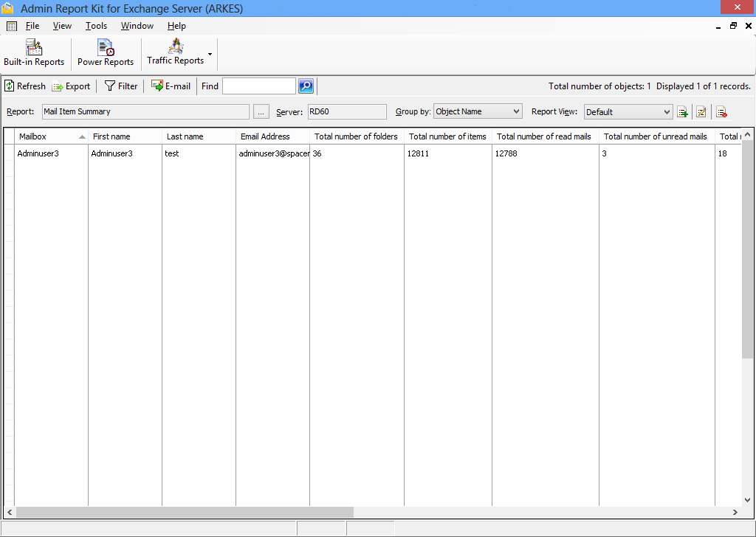Click the ARKES application title bar icon
Image resolution: width=756 pixels, height=537 pixels.
click(7, 8)
